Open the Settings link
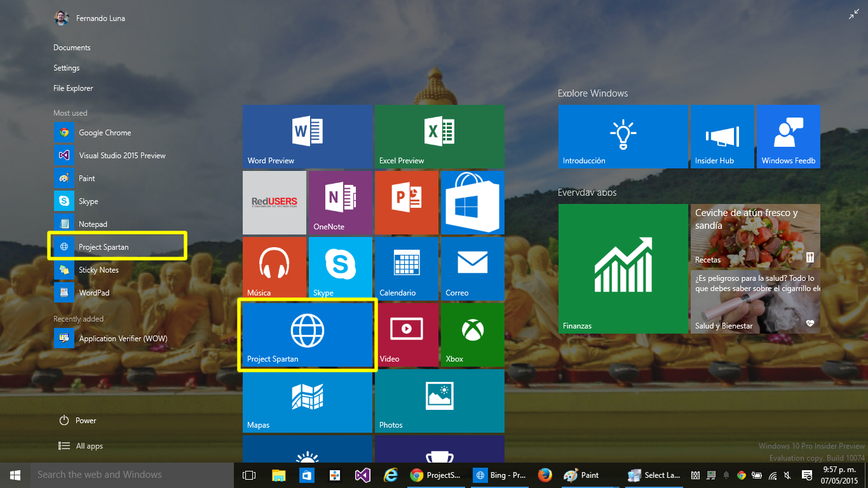The width and height of the screenshot is (868, 488). (x=67, y=68)
